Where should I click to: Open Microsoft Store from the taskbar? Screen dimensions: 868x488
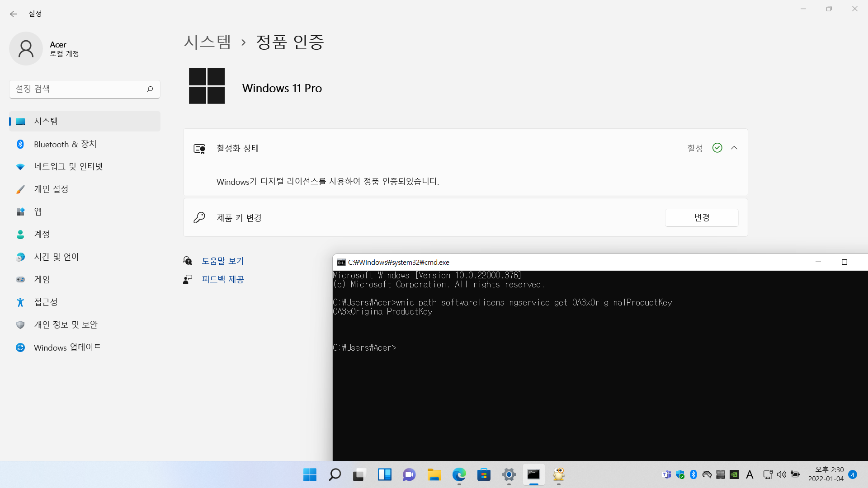click(484, 474)
